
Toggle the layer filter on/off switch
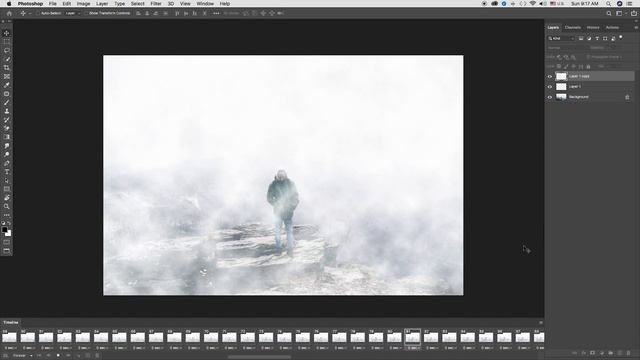[621, 38]
